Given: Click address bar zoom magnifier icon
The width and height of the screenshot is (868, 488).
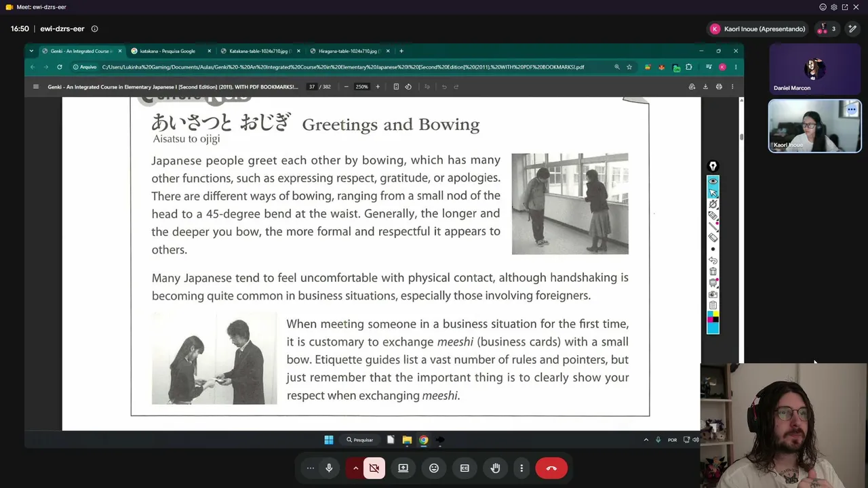Looking at the screenshot, I should pos(616,67).
